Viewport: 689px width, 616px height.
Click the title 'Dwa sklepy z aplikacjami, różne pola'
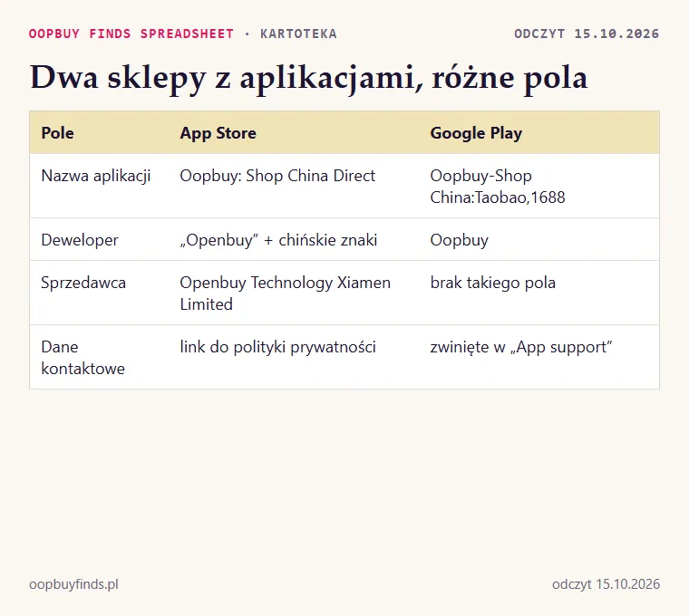(x=308, y=78)
